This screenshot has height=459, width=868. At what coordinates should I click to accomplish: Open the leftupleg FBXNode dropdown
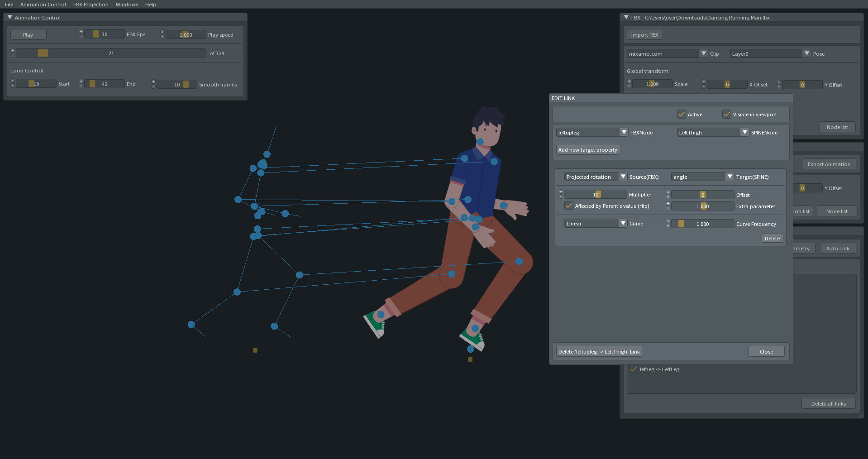point(624,132)
